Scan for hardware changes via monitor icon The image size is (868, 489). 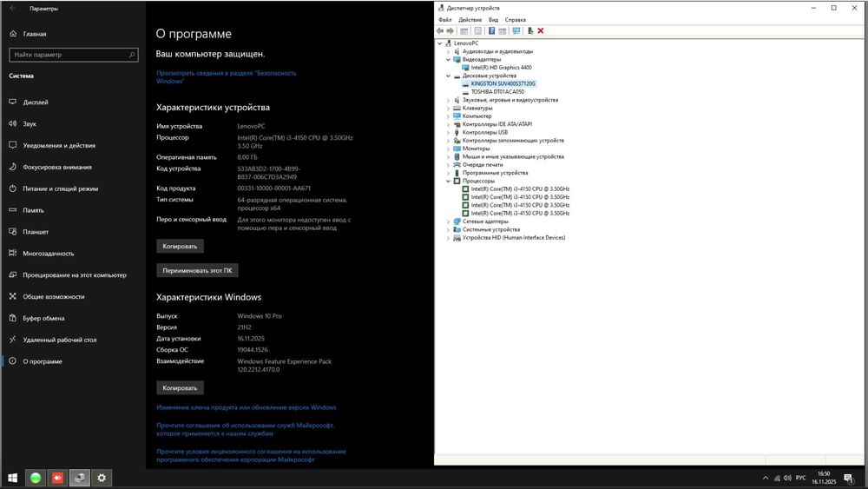[516, 31]
